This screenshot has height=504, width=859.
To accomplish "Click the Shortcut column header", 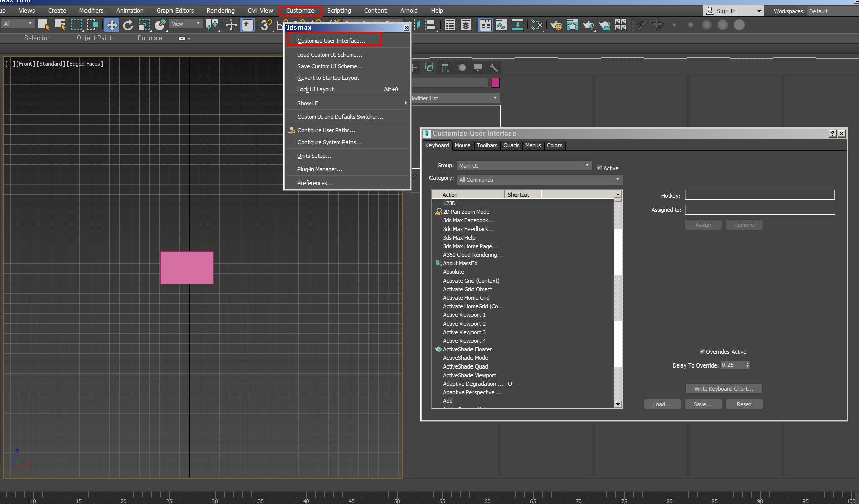I will pos(523,195).
